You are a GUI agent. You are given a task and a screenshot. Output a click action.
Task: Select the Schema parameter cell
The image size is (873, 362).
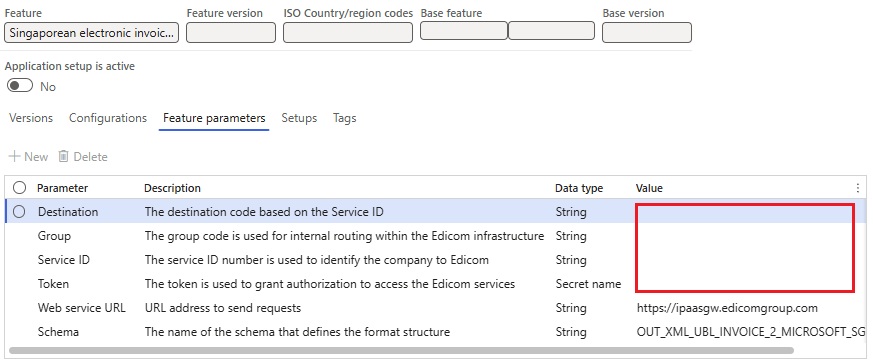pyautogui.click(x=58, y=332)
